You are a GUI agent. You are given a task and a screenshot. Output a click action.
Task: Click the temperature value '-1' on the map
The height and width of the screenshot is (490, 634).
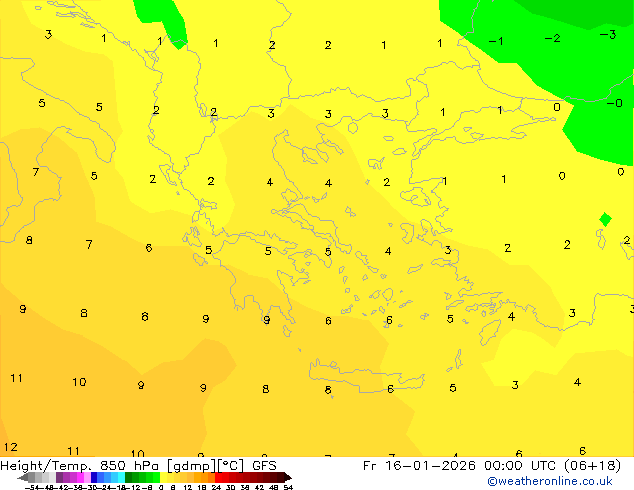496,41
